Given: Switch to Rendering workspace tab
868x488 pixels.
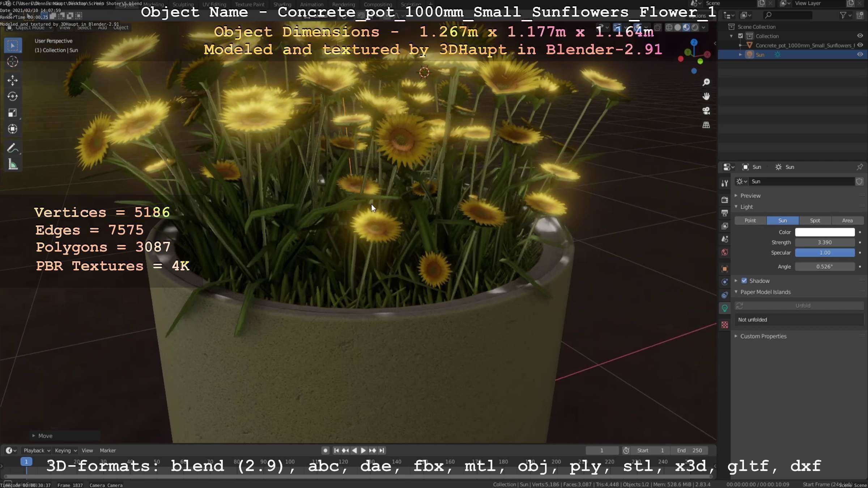Looking at the screenshot, I should click(343, 4).
